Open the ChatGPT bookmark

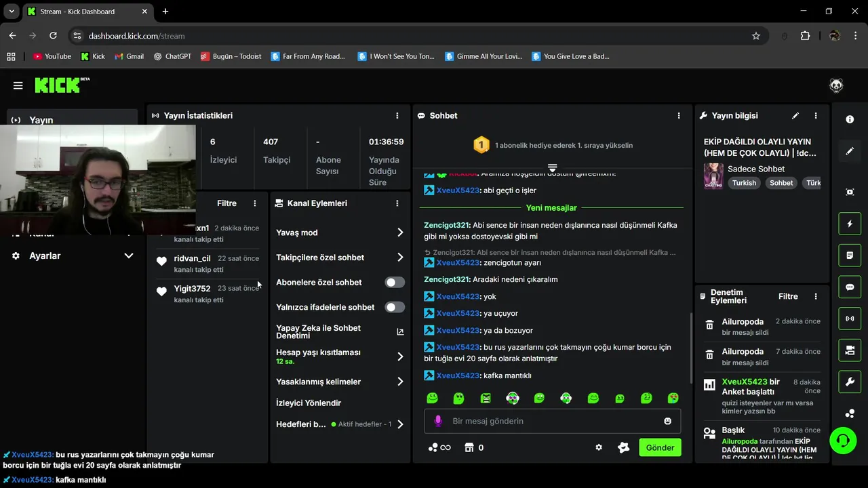point(172,56)
